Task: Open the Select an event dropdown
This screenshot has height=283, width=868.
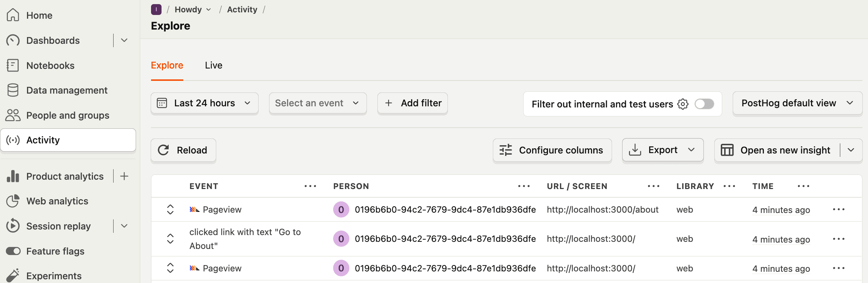Action: (x=317, y=103)
